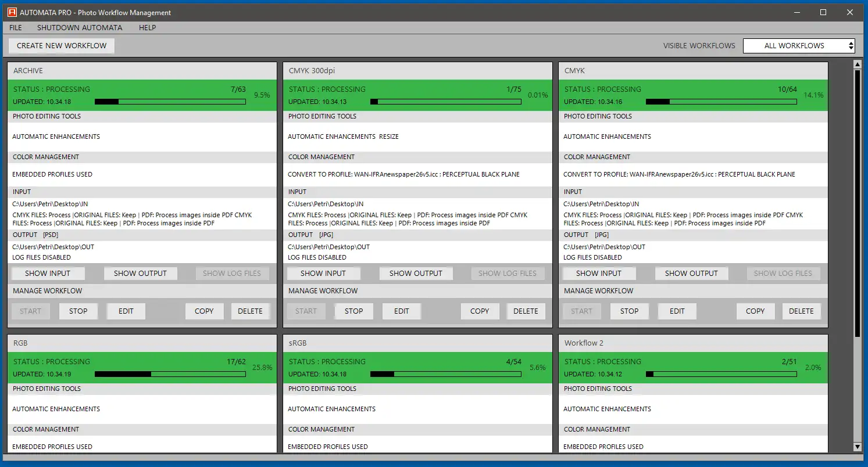The height and width of the screenshot is (467, 868).
Task: Click SHOW OUTPUT in CMYK workflow
Action: pyautogui.click(x=691, y=274)
